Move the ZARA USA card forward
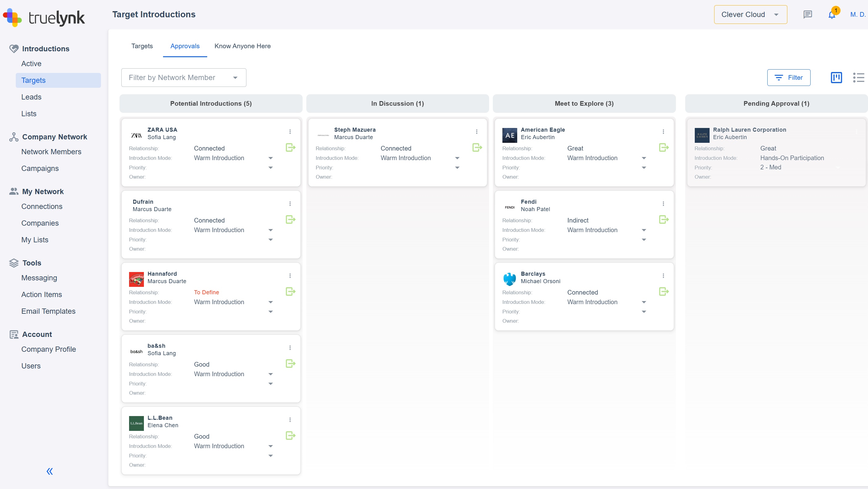Image resolution: width=868 pixels, height=489 pixels. click(x=291, y=147)
